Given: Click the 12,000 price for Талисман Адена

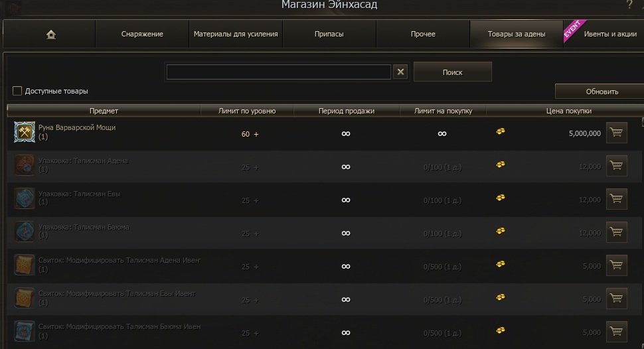Looking at the screenshot, I should point(590,167).
